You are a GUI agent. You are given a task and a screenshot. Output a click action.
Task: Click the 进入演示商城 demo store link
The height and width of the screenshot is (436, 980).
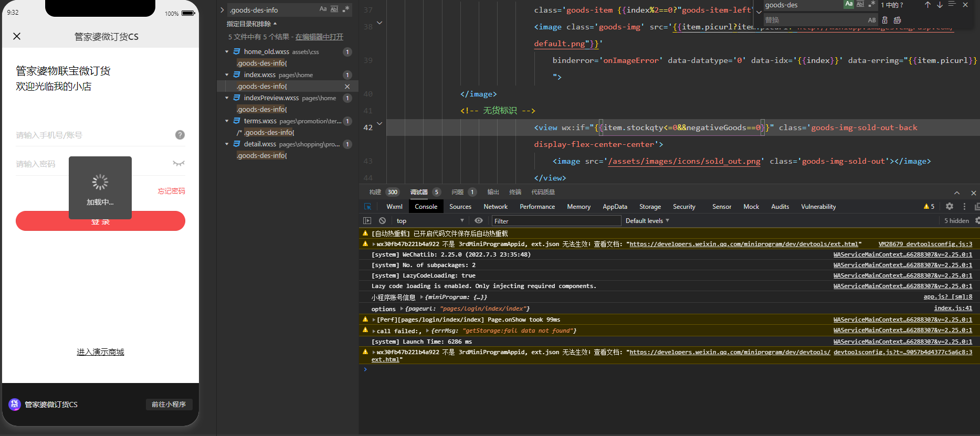click(100, 352)
